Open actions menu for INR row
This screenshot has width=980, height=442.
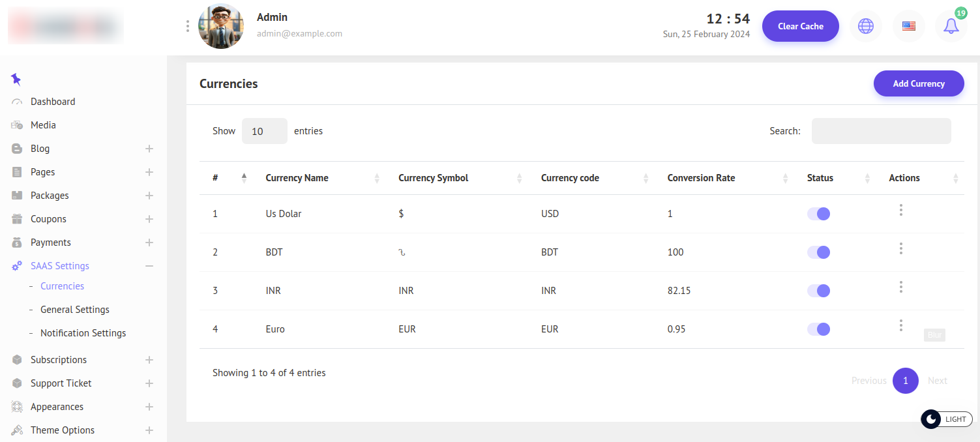tap(900, 287)
